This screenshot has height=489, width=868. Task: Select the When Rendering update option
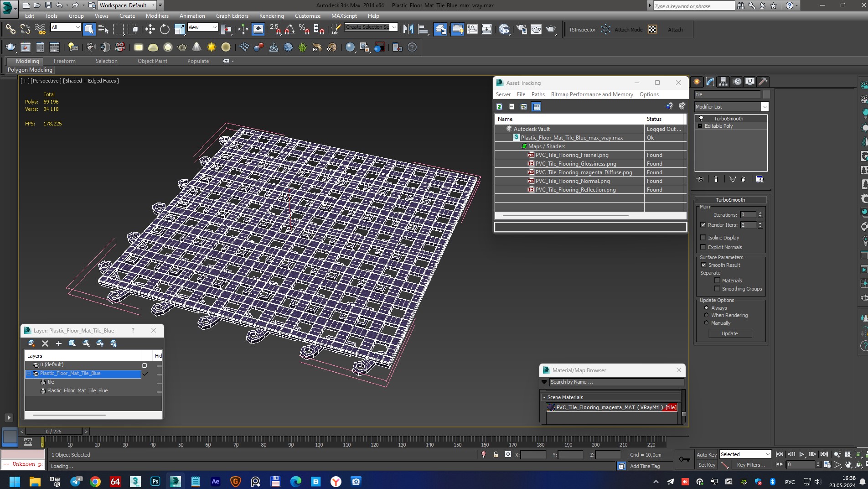706,315
